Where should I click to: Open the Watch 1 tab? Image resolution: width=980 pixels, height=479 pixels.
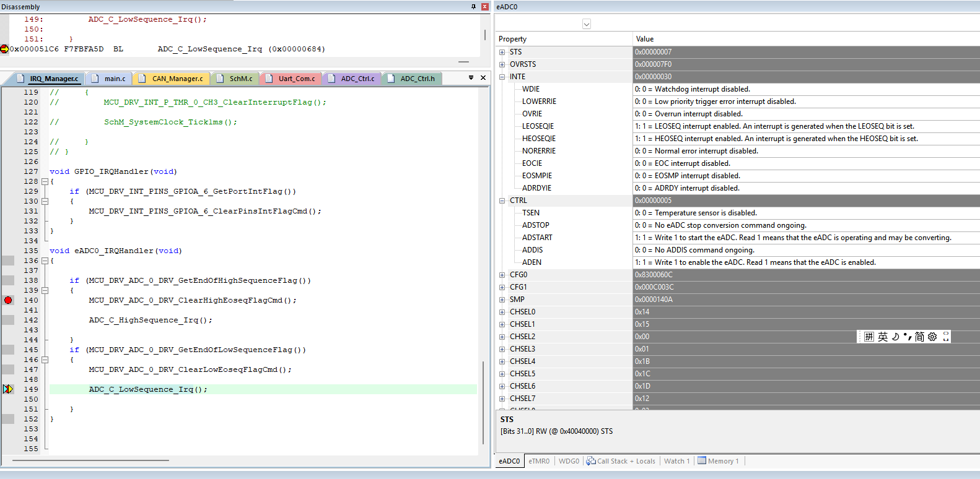676,461
